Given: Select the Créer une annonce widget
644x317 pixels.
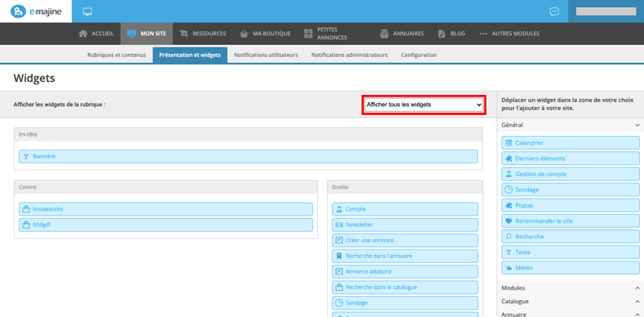Looking at the screenshot, I should point(405,241).
